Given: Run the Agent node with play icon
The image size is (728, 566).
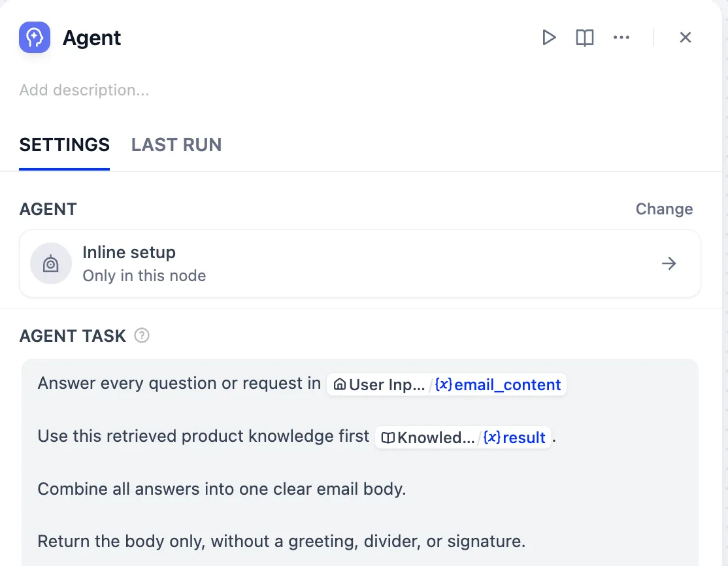Looking at the screenshot, I should [549, 38].
